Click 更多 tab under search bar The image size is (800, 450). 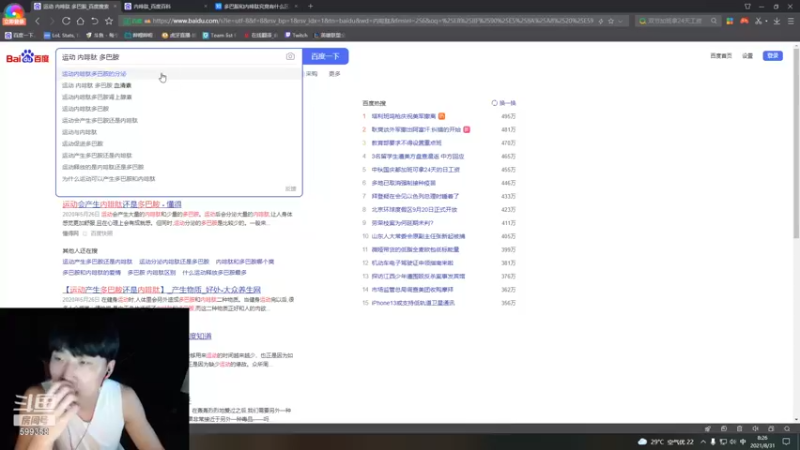click(334, 74)
